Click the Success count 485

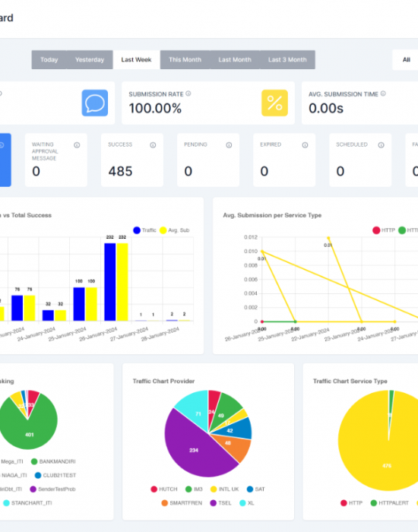[120, 171]
